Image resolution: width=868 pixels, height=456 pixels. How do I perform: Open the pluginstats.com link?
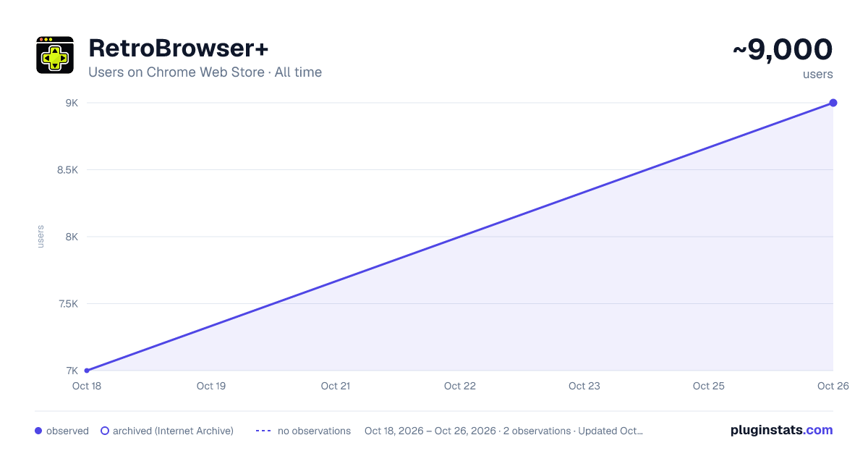[x=782, y=430]
